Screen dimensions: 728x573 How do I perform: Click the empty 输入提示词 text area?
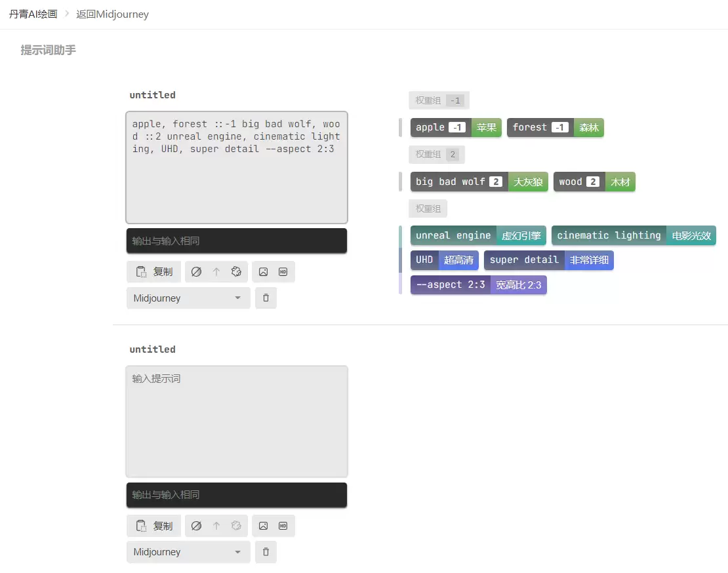click(x=237, y=422)
